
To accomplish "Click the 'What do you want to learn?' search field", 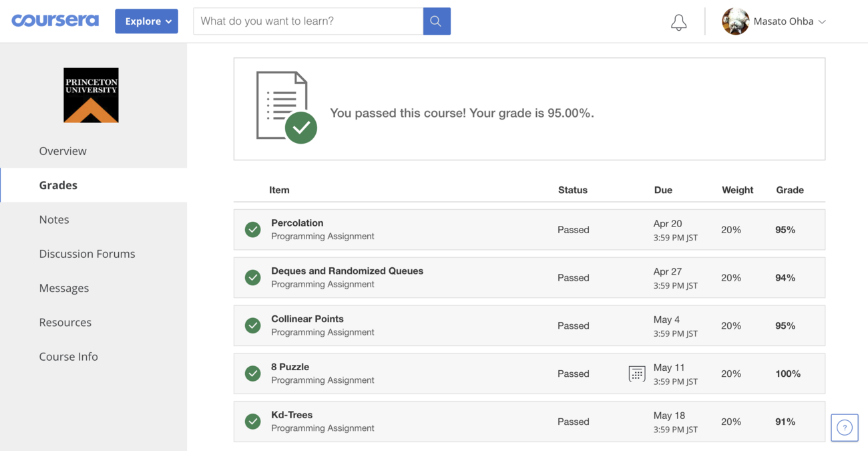I will (x=308, y=21).
